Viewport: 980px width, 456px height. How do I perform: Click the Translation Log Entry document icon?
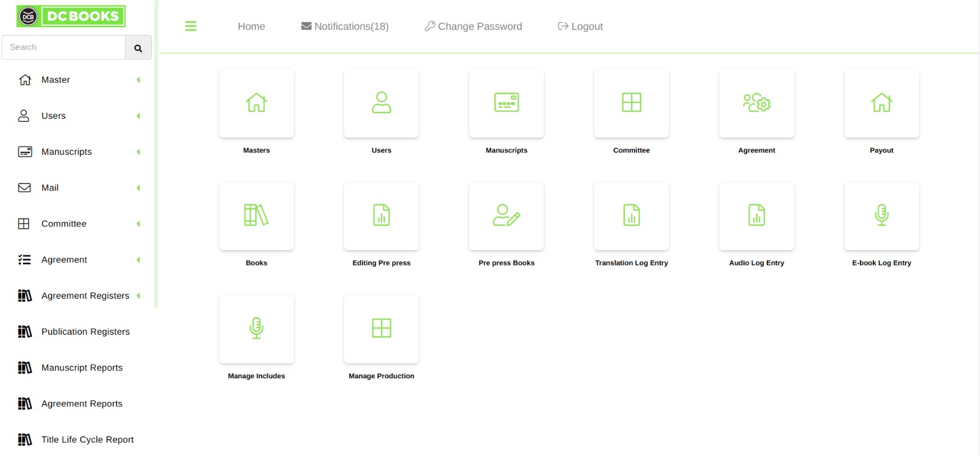click(631, 215)
